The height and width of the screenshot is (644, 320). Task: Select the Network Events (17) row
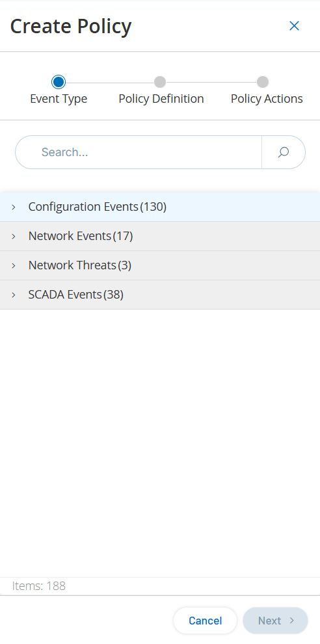(x=160, y=236)
